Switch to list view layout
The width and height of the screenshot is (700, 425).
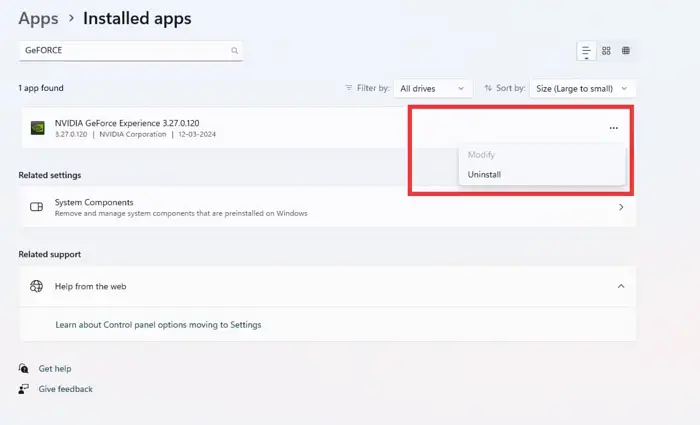pyautogui.click(x=587, y=51)
